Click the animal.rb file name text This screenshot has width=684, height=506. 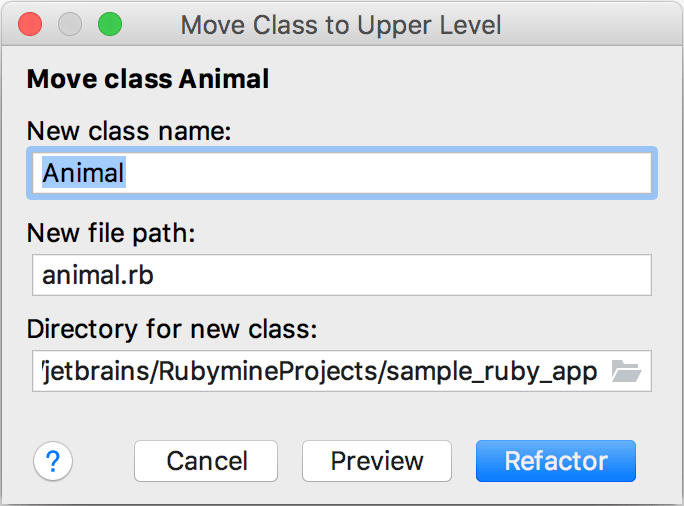tap(98, 275)
